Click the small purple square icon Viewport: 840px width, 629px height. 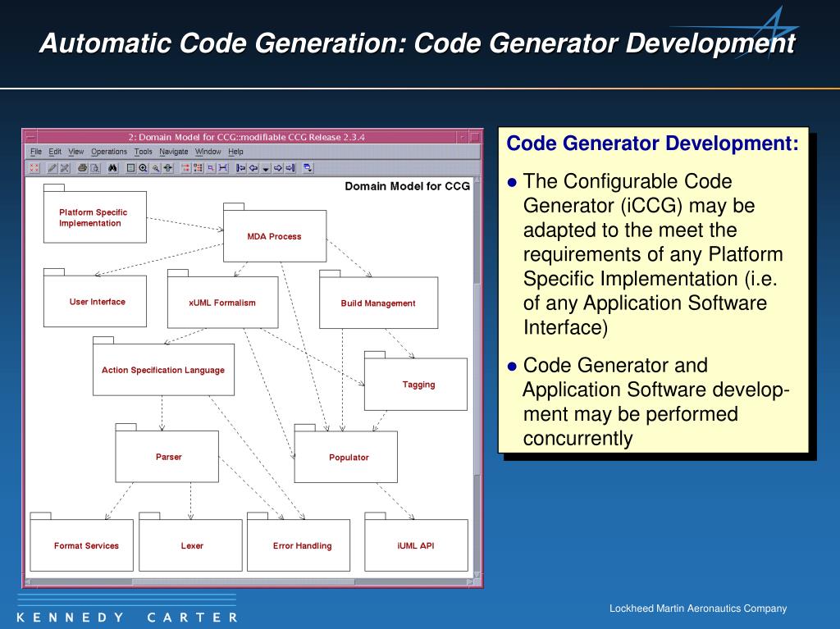pyautogui.click(x=211, y=167)
